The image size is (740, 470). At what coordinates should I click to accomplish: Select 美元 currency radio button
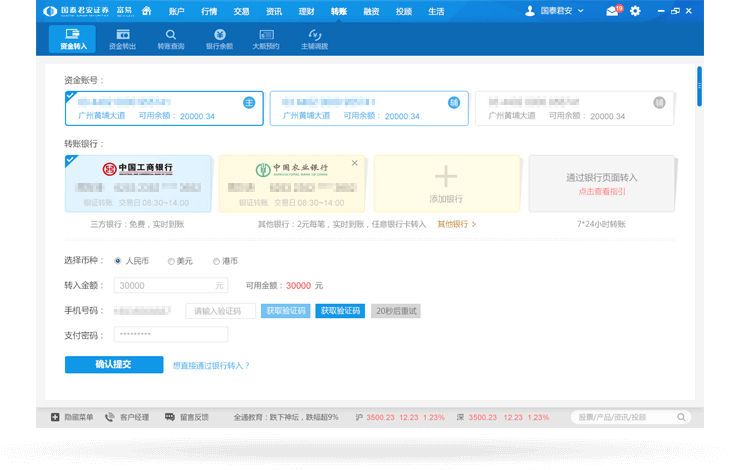point(171,261)
